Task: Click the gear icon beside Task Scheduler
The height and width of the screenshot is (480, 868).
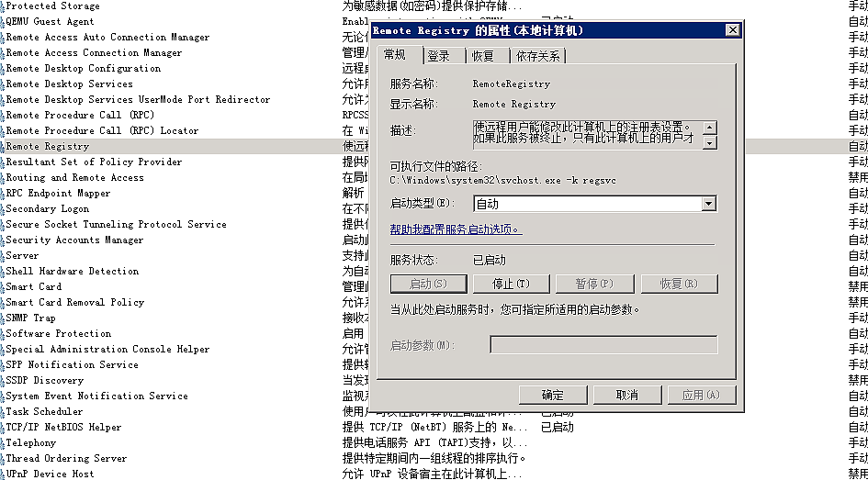Action: tap(2, 412)
